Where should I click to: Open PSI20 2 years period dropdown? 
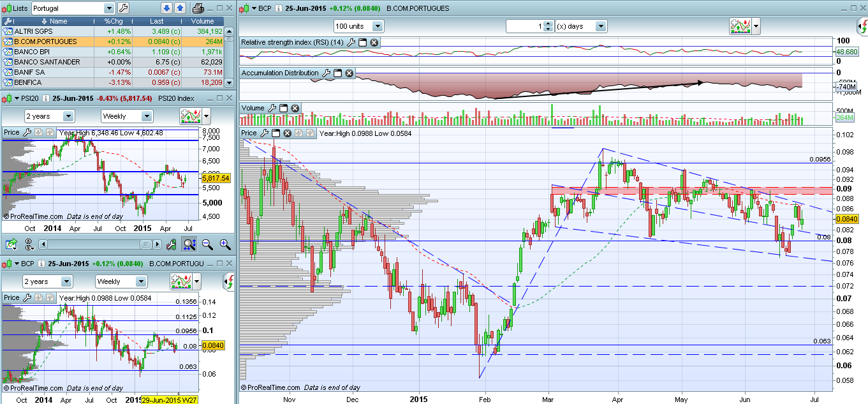tap(68, 116)
